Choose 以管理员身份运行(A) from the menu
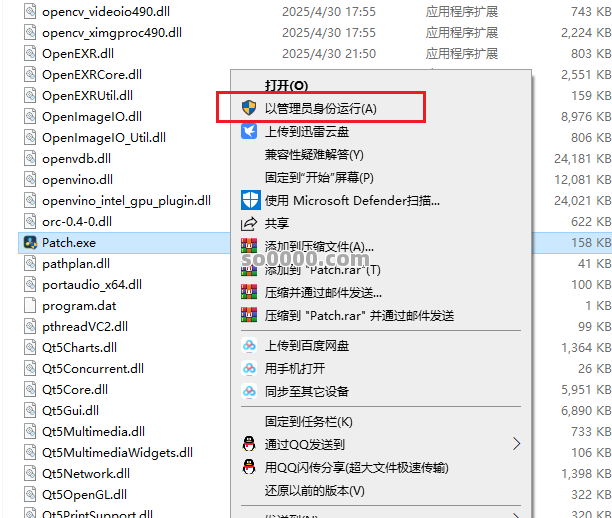612x518 pixels. click(320, 108)
